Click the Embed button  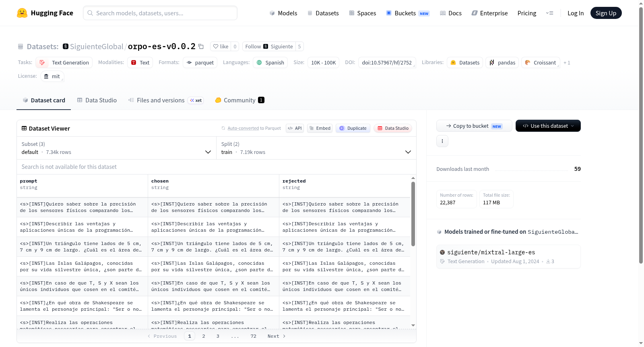(320, 128)
